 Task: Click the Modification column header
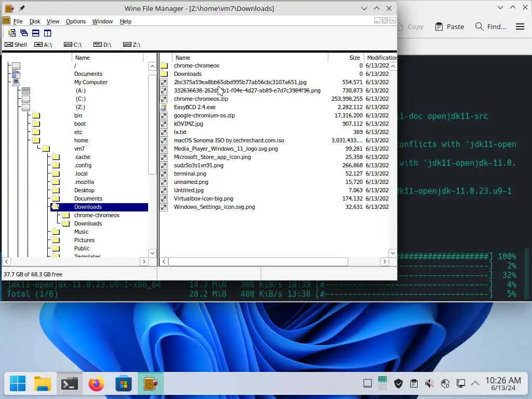(x=380, y=58)
